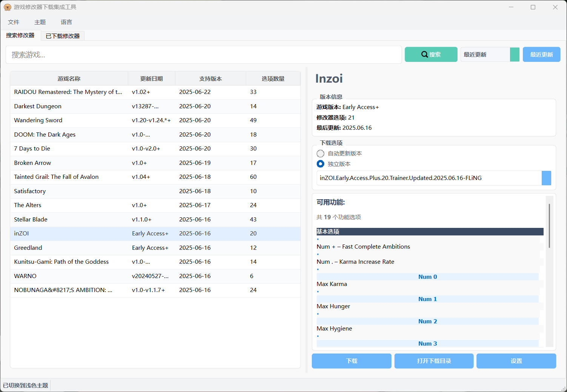567x392 pixels.
Task: Select Kunitsu-Gami: Path of the Goddess row
Action: [x=156, y=262]
